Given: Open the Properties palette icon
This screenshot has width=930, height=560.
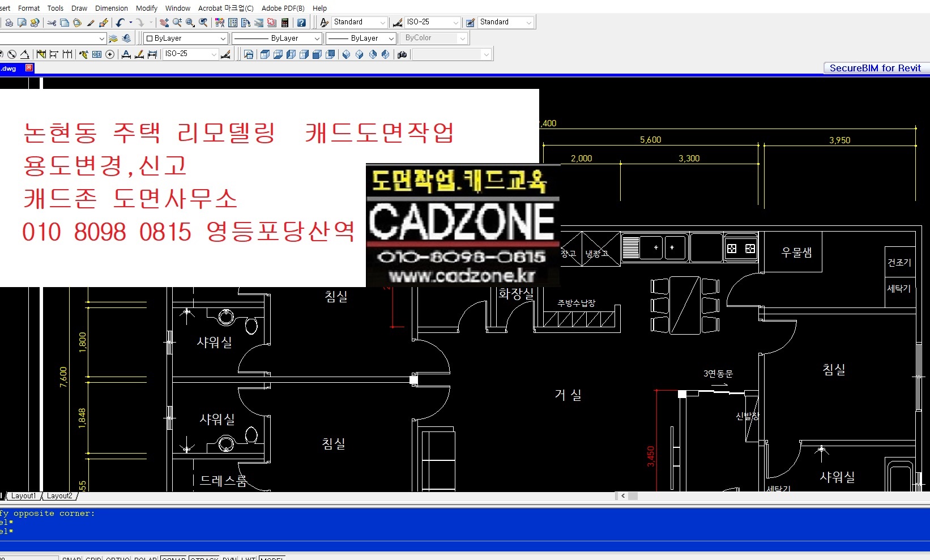Looking at the screenshot, I should [220, 23].
